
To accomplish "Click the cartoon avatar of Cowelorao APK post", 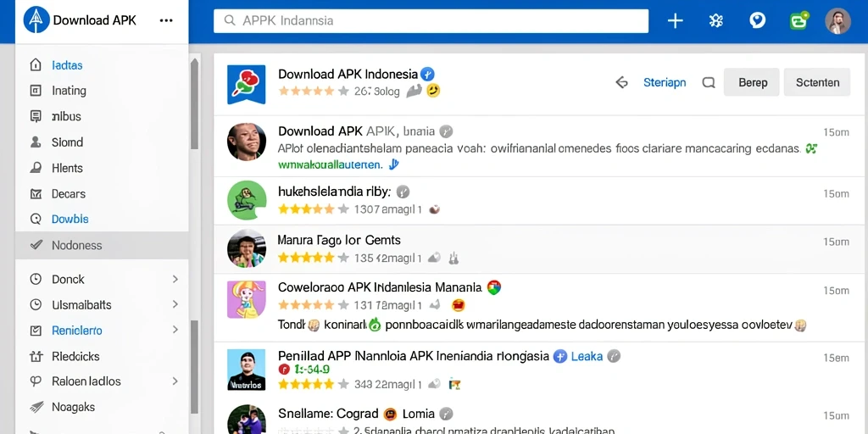I will (x=247, y=299).
